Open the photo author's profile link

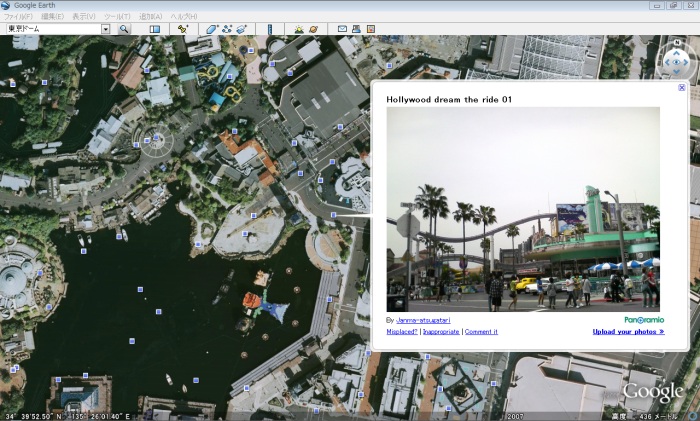pos(423,320)
